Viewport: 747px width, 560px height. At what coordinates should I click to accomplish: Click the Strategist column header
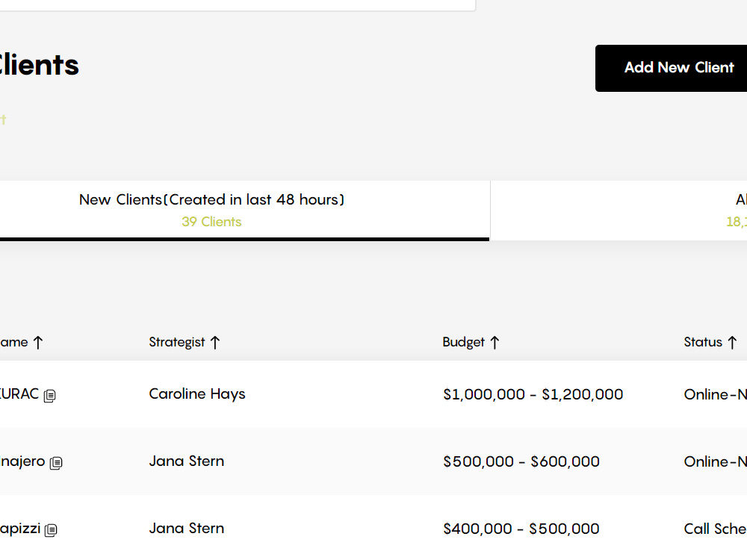[177, 343]
